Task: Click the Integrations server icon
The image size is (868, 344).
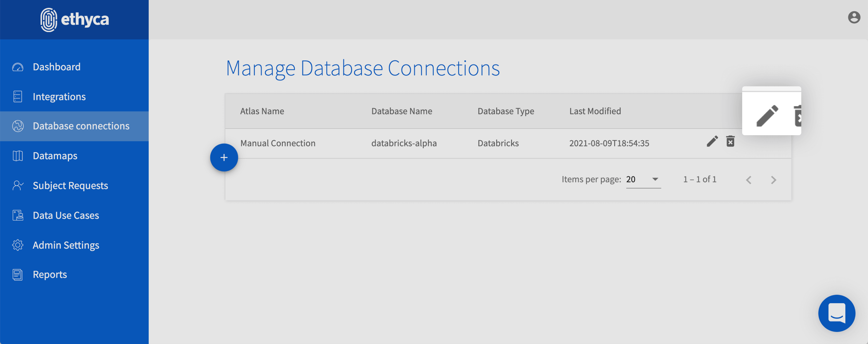Action: point(18,97)
